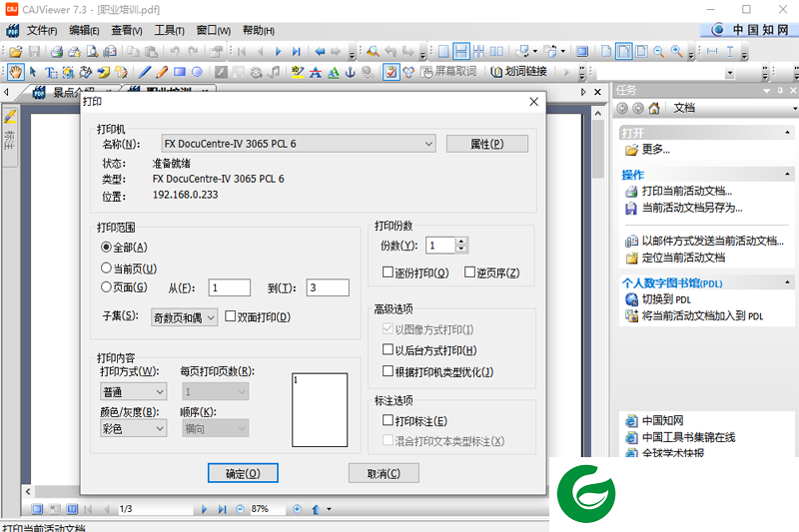
Task: Select the ellipse annotation tool
Action: [x=197, y=72]
